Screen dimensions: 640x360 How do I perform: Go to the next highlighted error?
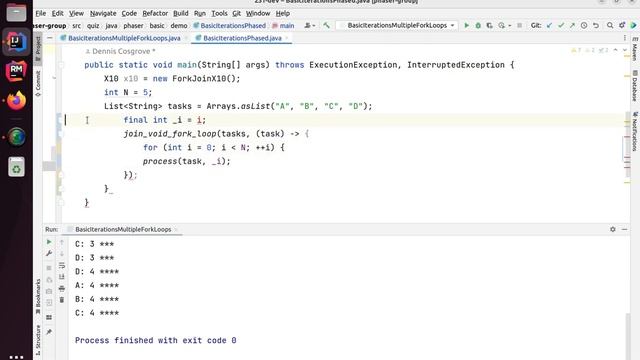tap(624, 50)
